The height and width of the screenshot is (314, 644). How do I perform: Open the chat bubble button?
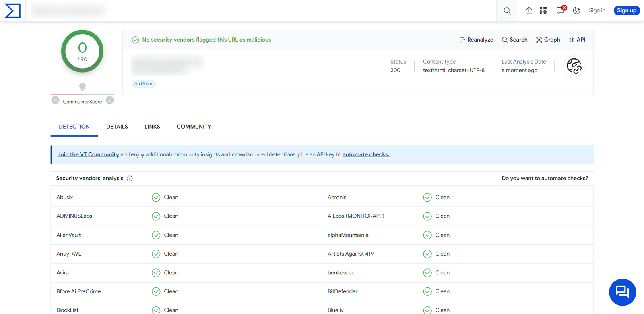click(x=622, y=292)
